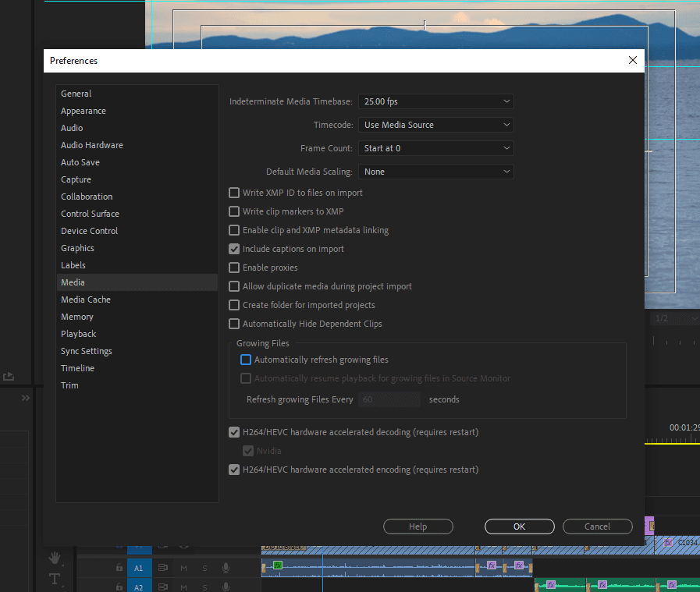Open the Indeterminate Media Timebase dropdown
Image resolution: width=700 pixels, height=592 pixels.
tap(435, 101)
